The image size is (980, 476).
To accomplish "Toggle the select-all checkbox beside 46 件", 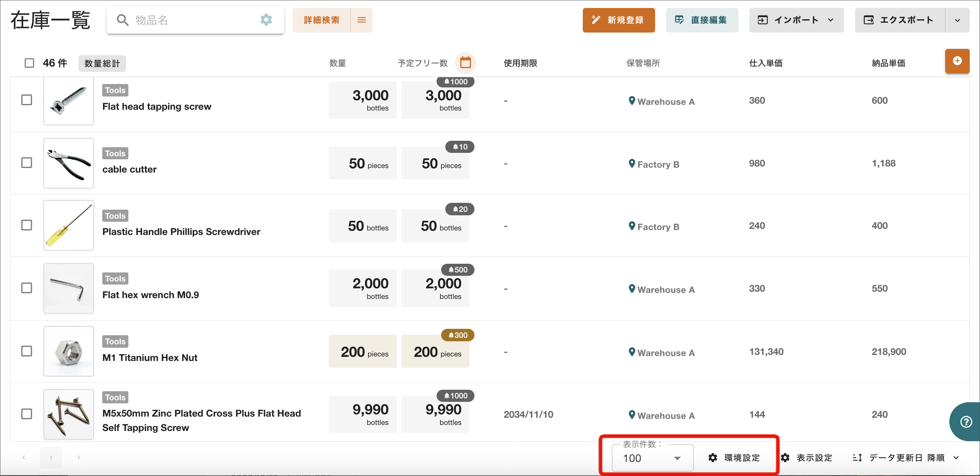I will pos(29,63).
